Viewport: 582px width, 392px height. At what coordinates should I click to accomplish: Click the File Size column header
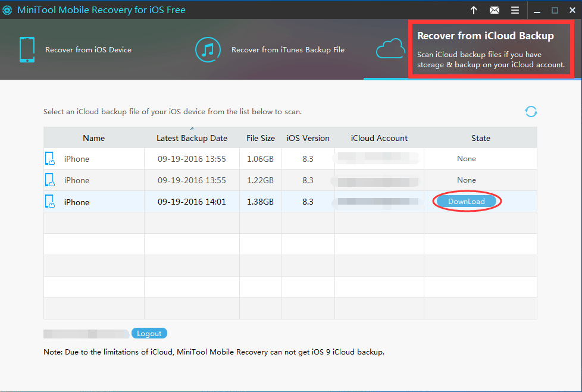(261, 138)
